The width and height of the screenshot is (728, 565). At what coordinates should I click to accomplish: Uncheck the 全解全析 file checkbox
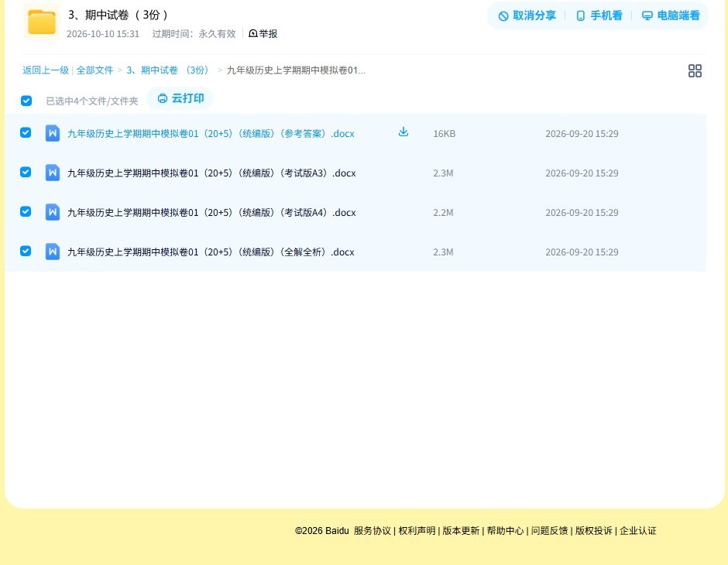(26, 251)
